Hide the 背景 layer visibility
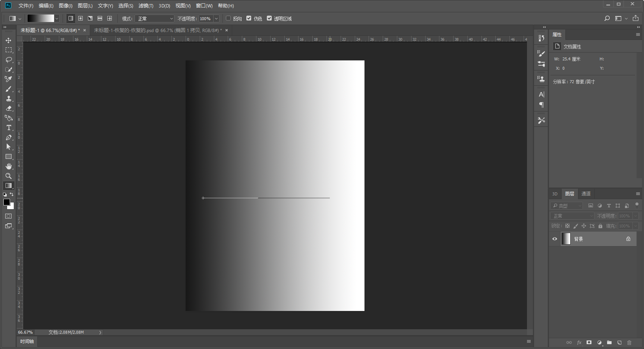 click(x=555, y=239)
